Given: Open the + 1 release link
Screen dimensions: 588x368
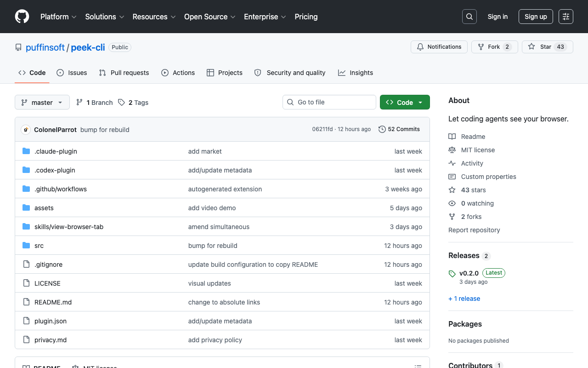Looking at the screenshot, I should pyautogui.click(x=464, y=299).
